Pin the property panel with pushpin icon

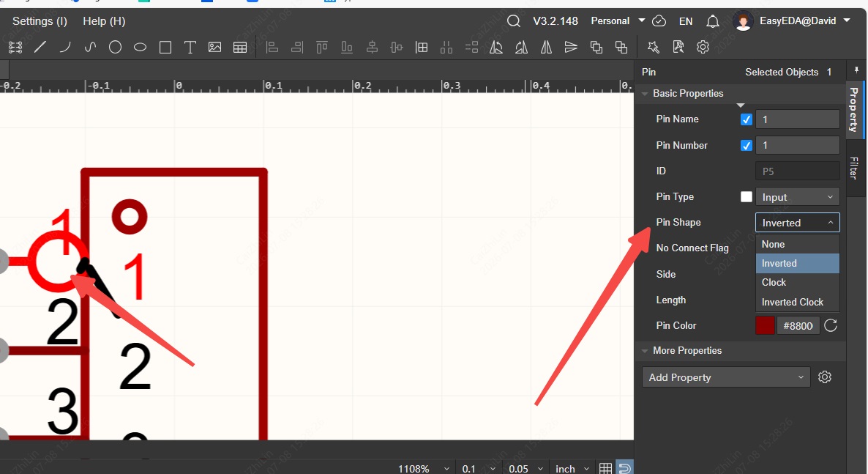856,70
